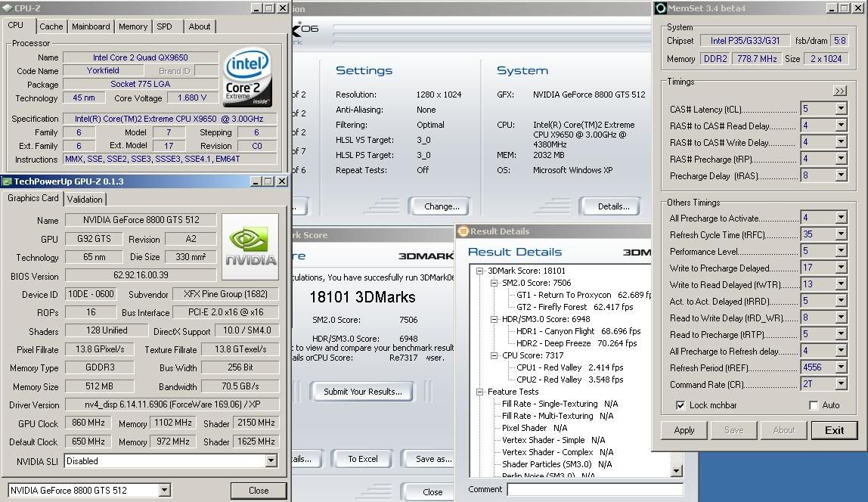The height and width of the screenshot is (502, 868).
Task: Select Shader Particles (SM3.0) row
Action: [x=556, y=464]
